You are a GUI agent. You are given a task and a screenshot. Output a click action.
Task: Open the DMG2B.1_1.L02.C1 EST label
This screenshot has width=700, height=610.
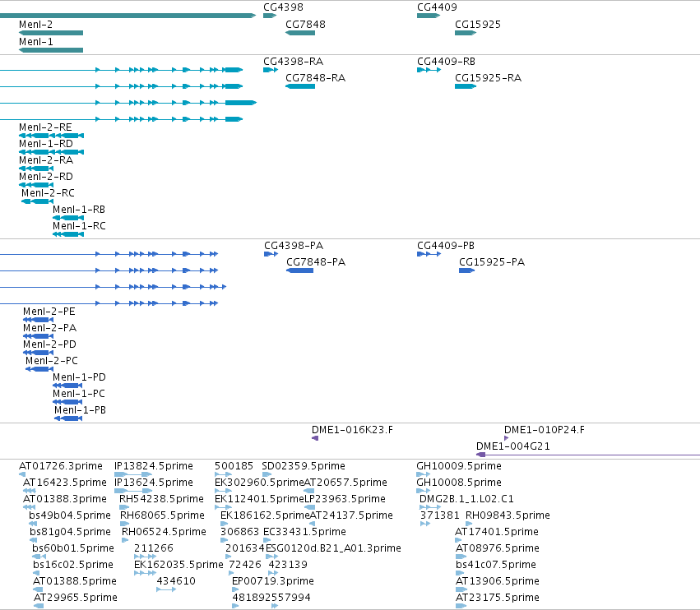pos(466,498)
